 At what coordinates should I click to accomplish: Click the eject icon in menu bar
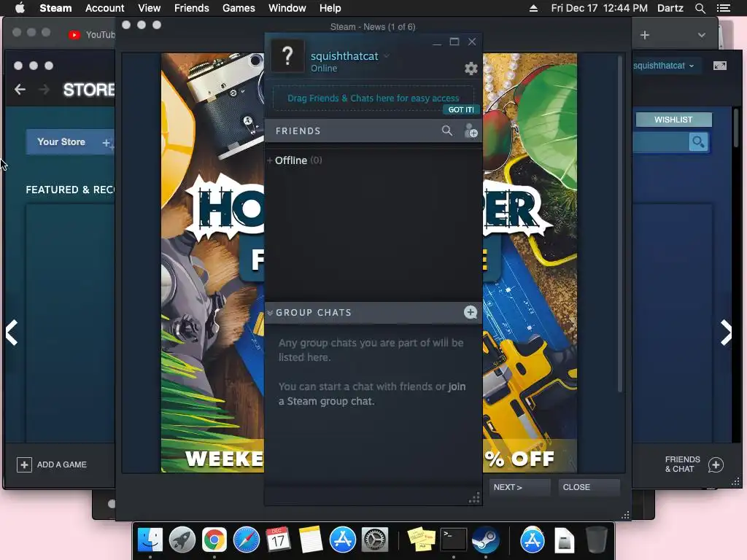533,8
